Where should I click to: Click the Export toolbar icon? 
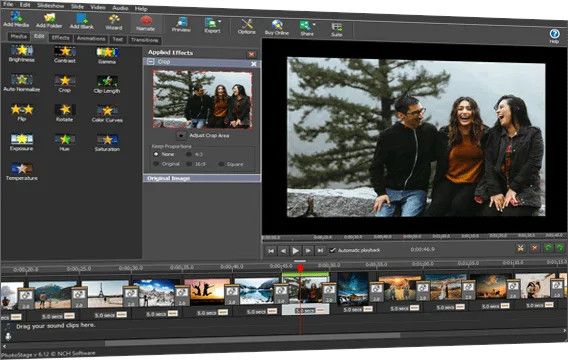[211, 26]
